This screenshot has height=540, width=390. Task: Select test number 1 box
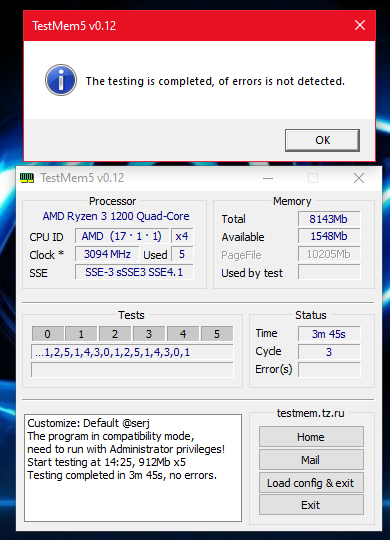[x=81, y=334]
